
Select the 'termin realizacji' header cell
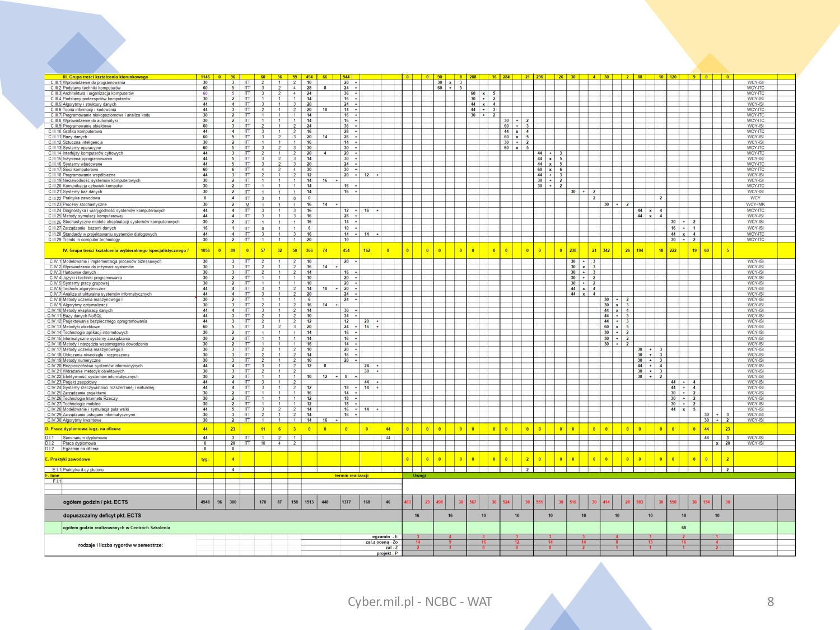click(351, 475)
